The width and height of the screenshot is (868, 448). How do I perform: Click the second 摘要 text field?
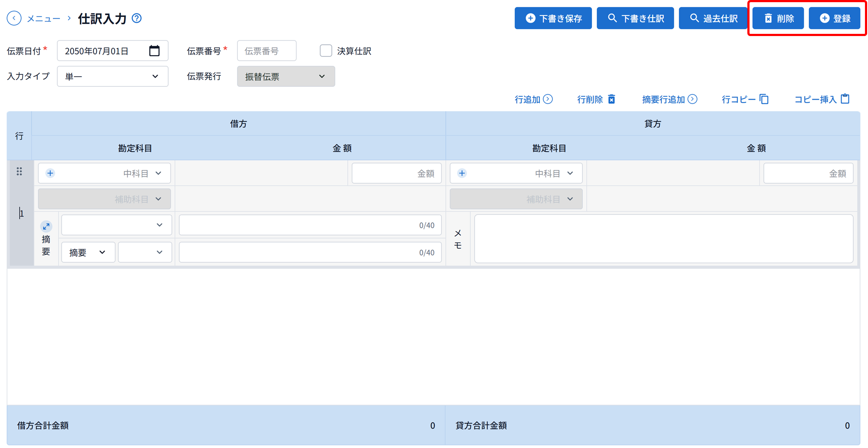pos(310,252)
